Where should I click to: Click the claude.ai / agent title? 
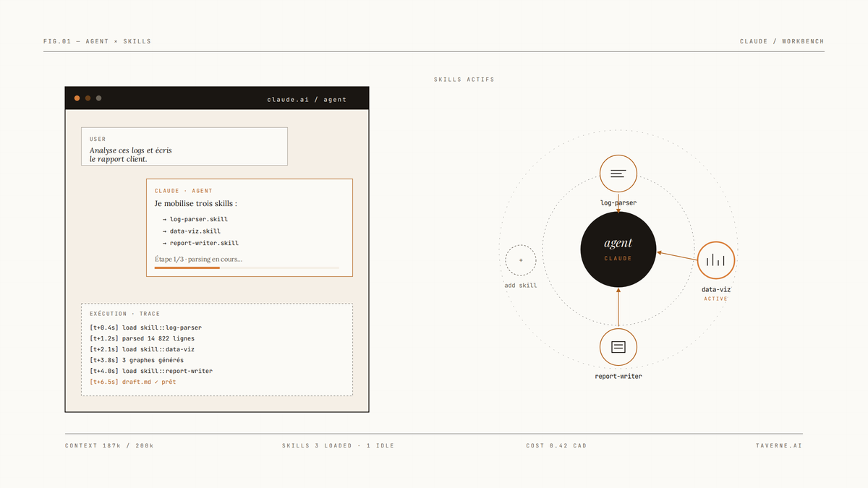tap(307, 99)
